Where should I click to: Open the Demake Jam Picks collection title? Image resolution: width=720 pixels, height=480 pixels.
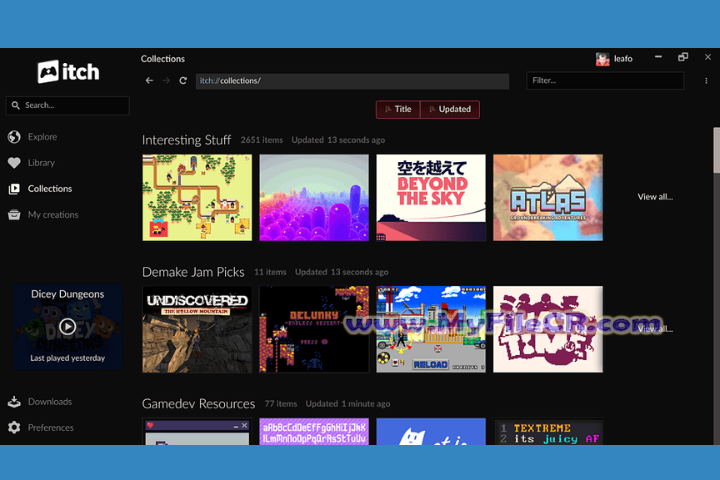[193, 272]
